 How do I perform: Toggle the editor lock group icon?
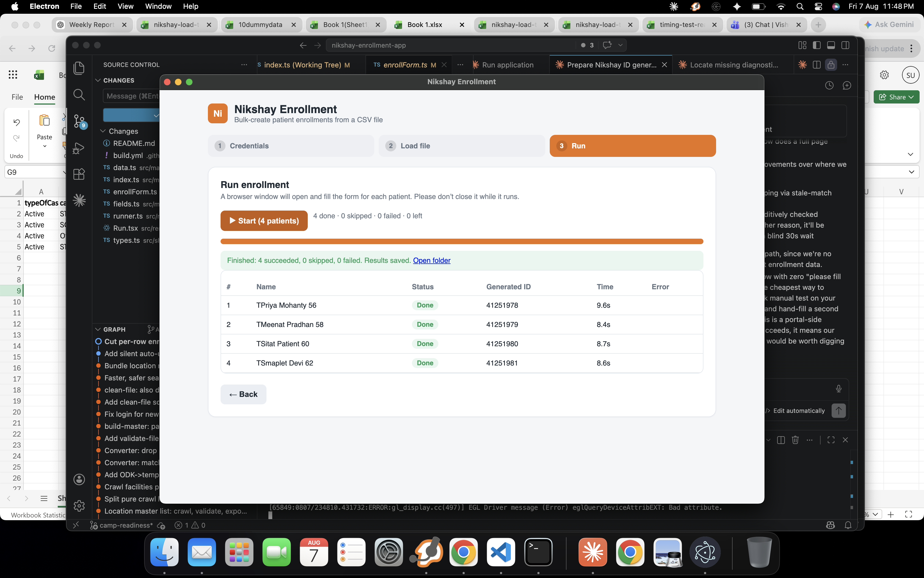tap(831, 65)
